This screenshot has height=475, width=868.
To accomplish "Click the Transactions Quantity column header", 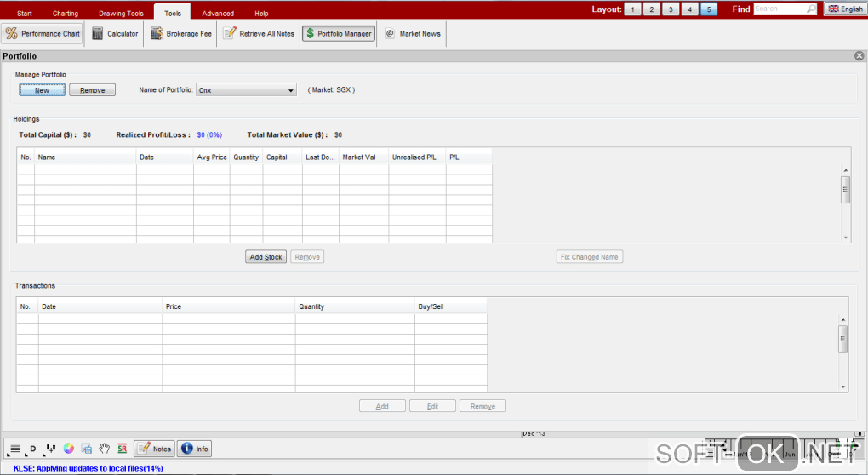I will [355, 306].
